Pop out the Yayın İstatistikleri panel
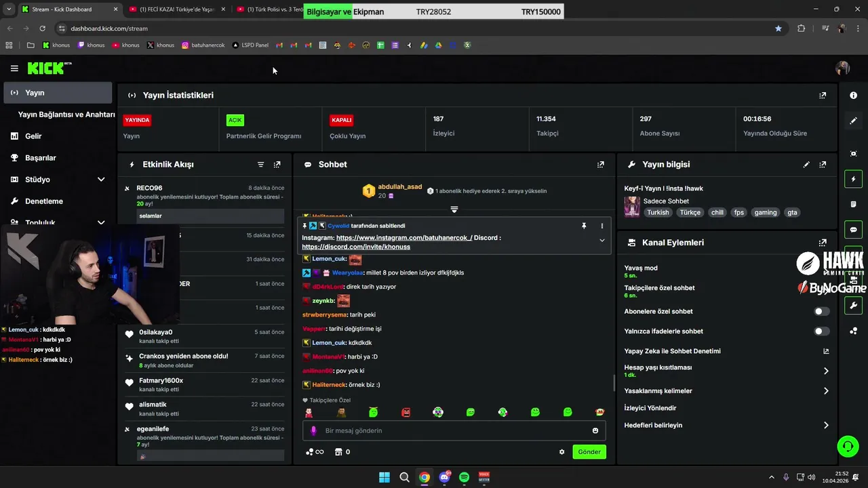 823,96
